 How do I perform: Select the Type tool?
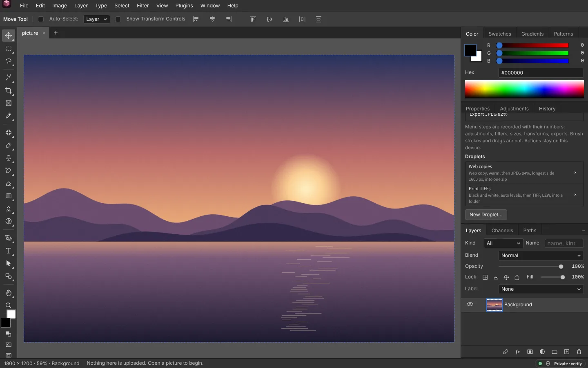click(x=9, y=251)
